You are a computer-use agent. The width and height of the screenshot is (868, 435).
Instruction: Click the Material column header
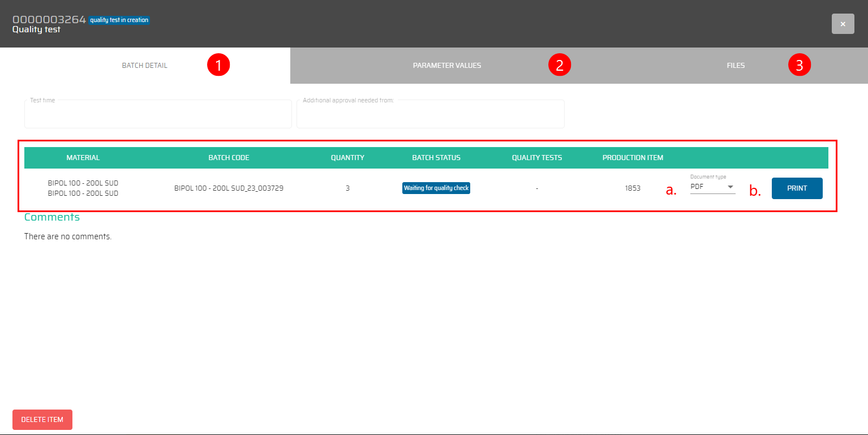[83, 158]
